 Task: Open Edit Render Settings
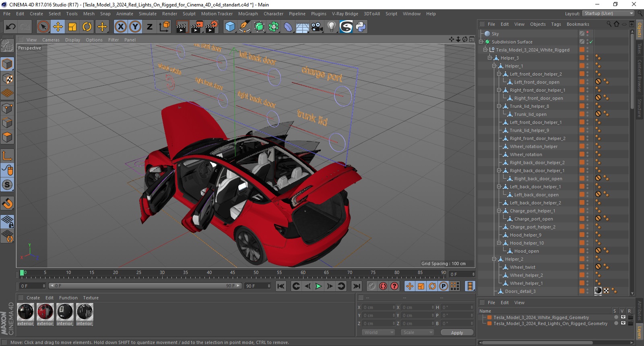tap(212, 27)
